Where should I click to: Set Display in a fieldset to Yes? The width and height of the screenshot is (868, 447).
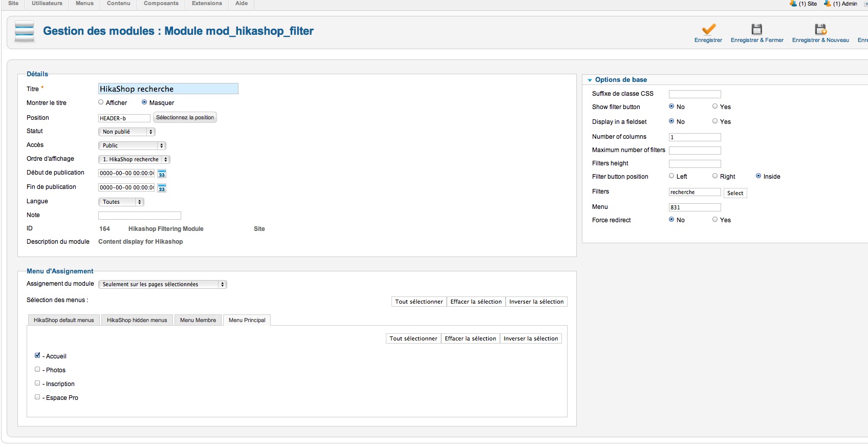click(715, 121)
